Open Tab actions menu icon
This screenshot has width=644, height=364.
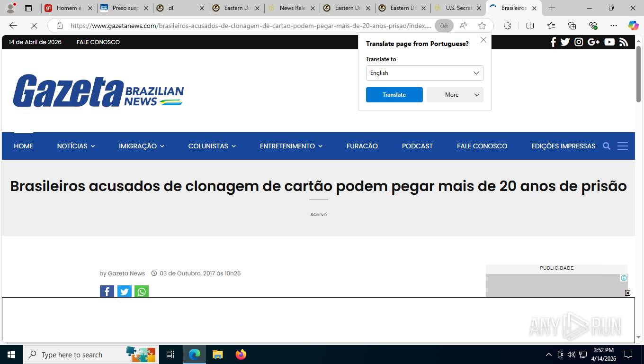click(x=28, y=8)
